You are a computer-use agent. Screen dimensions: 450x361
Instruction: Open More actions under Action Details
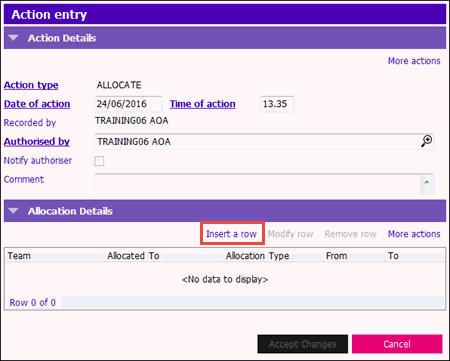(414, 61)
